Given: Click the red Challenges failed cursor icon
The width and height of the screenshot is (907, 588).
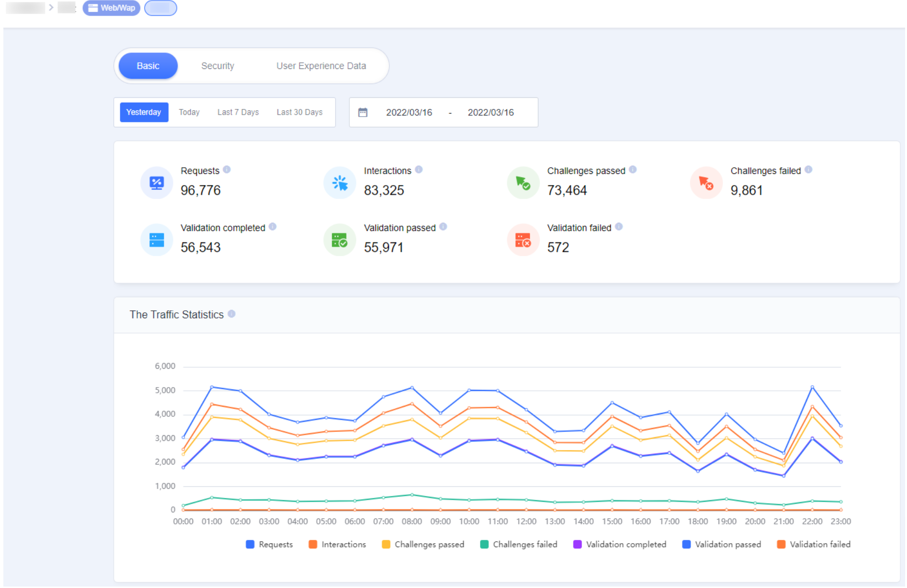Looking at the screenshot, I should pyautogui.click(x=706, y=183).
